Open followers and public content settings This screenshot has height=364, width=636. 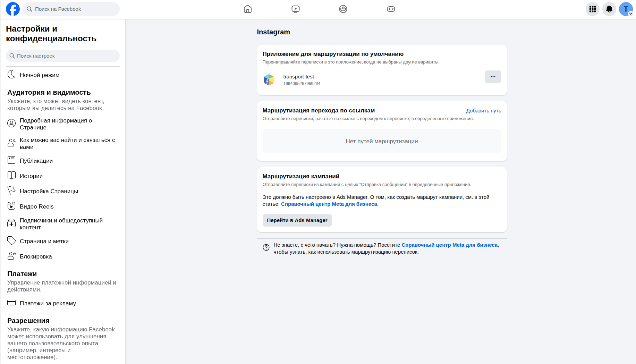tap(63, 224)
